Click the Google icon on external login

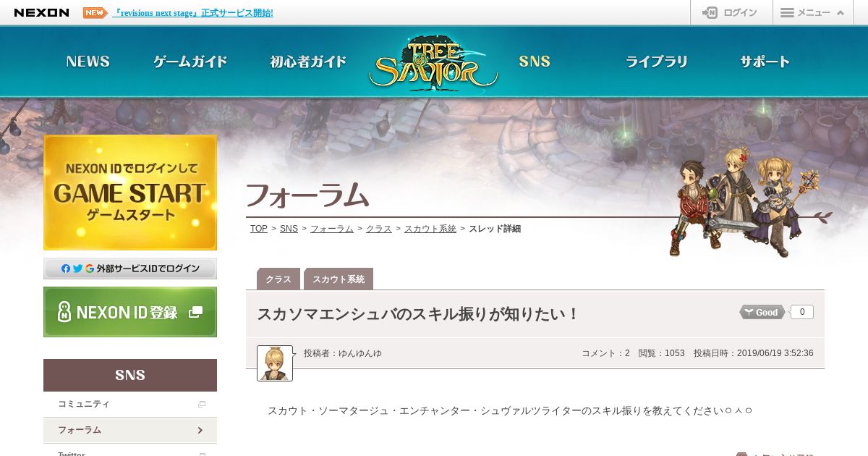[x=90, y=269]
